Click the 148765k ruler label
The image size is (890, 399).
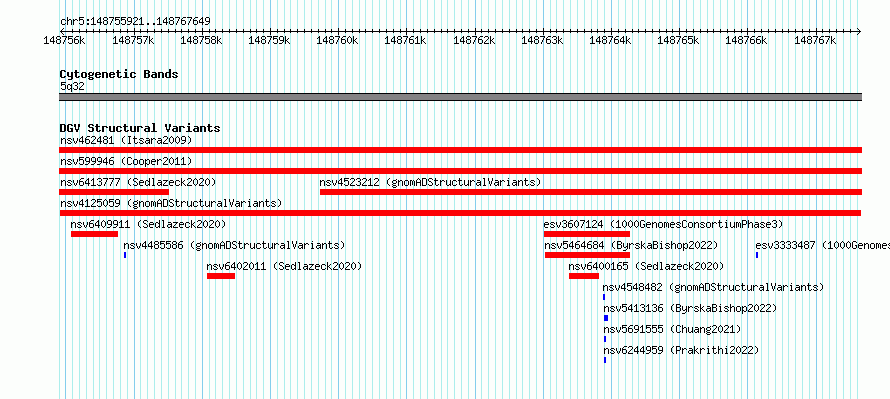678,41
